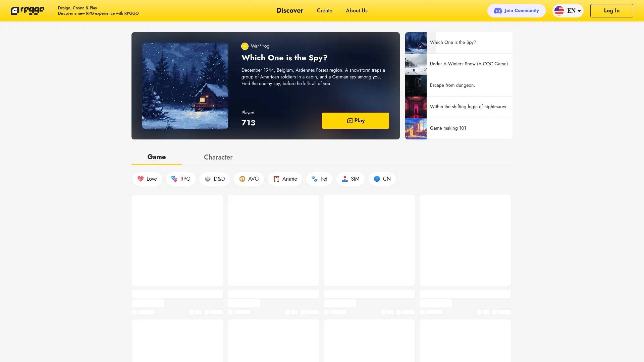The image size is (644, 362).
Task: Click Which One is the Spy thumbnail in list
Action: (x=416, y=43)
